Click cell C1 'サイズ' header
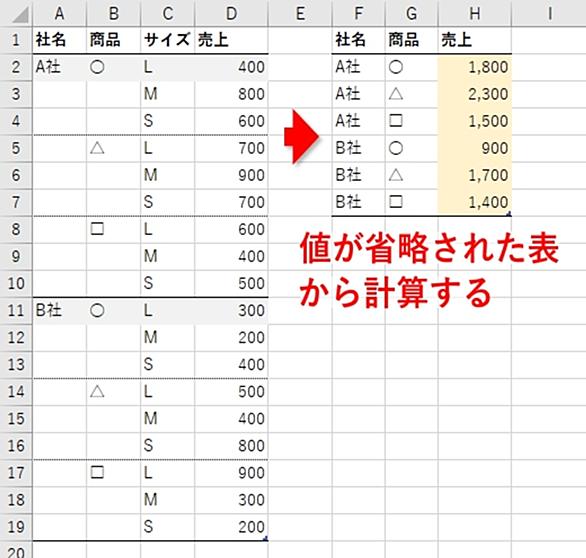 click(x=168, y=40)
